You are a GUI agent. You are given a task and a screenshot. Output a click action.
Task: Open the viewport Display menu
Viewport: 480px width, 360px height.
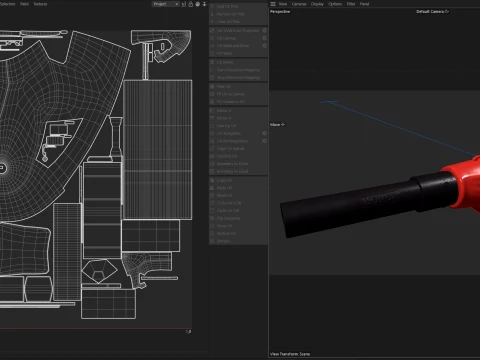click(317, 4)
